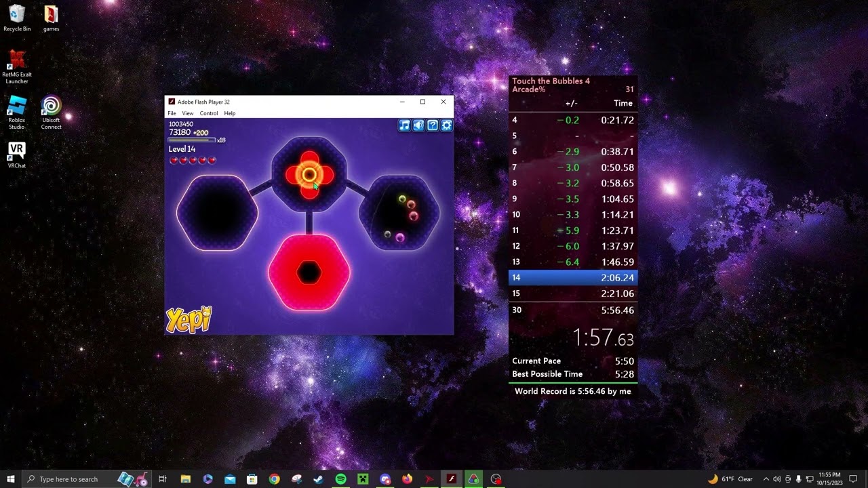868x488 pixels.
Task: Switch to Flash Player taskbar button
Action: pyautogui.click(x=452, y=479)
